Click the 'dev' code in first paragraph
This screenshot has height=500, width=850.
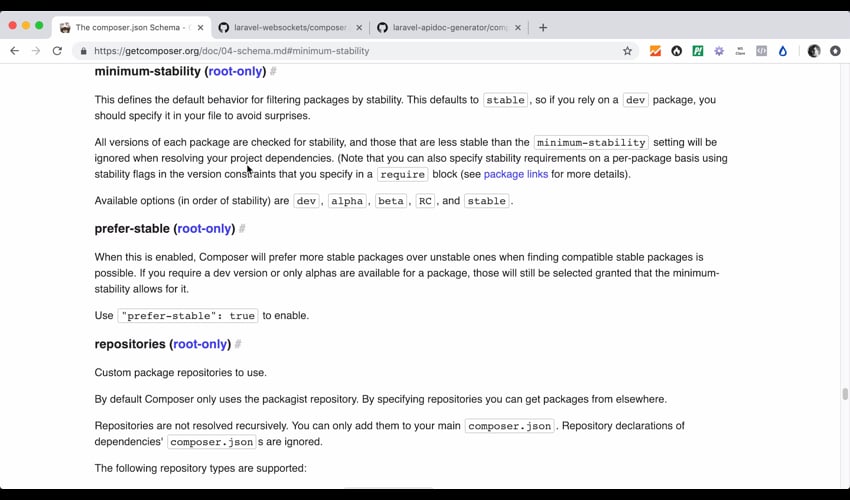click(635, 100)
